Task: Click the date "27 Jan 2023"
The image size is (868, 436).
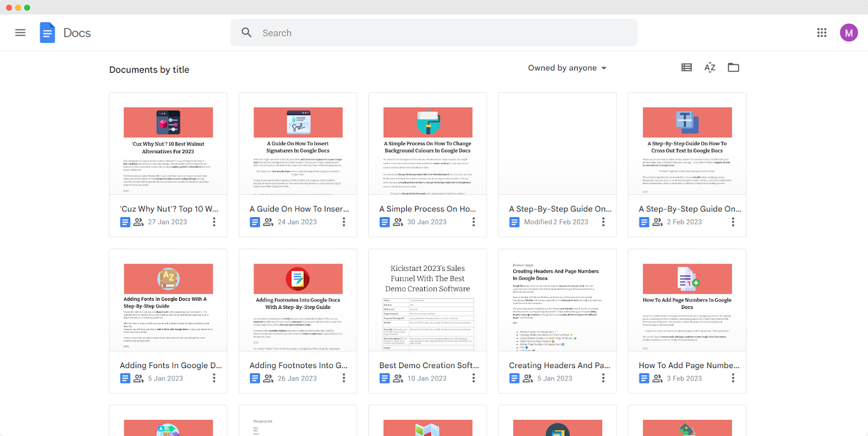Action: pyautogui.click(x=168, y=222)
